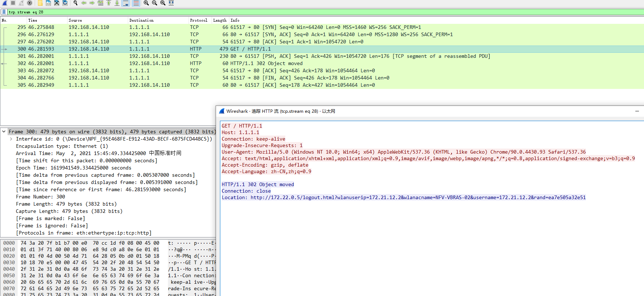
Task: Select packet 304 FIN, ACK row
Action: point(322,78)
